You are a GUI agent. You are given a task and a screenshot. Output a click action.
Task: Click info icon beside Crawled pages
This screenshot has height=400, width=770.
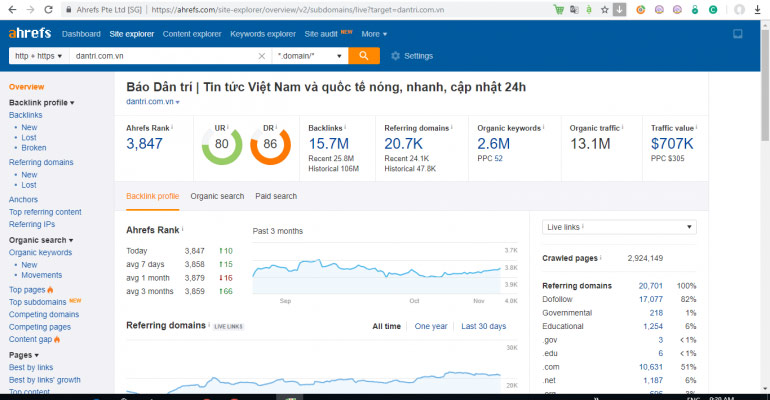tap(601, 257)
